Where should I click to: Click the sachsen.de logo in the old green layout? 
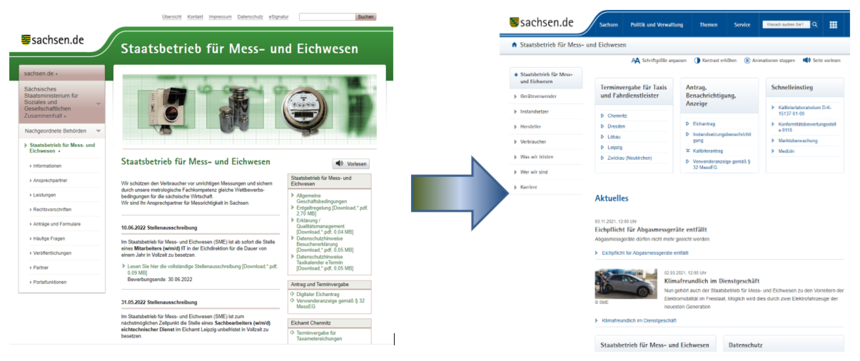click(53, 40)
